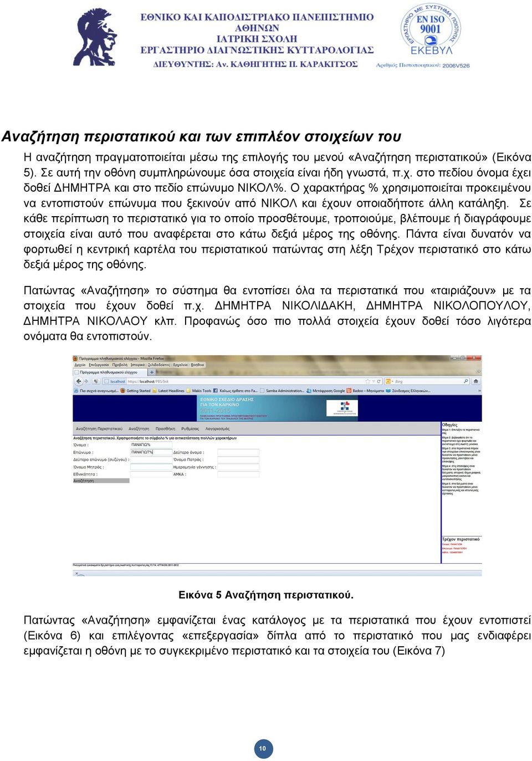Screen dimensions: 532x761
Task: Click the Ημερομηνία γέννησης field
Action: click(238, 467)
